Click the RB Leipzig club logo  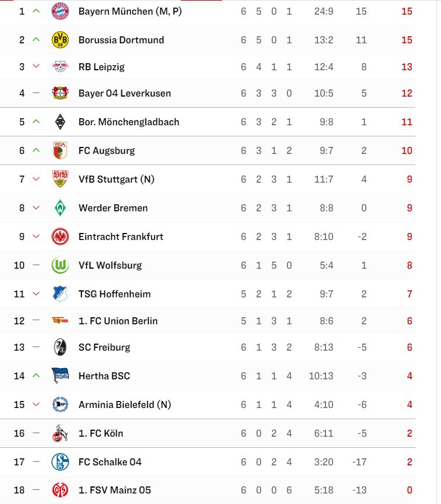60,67
